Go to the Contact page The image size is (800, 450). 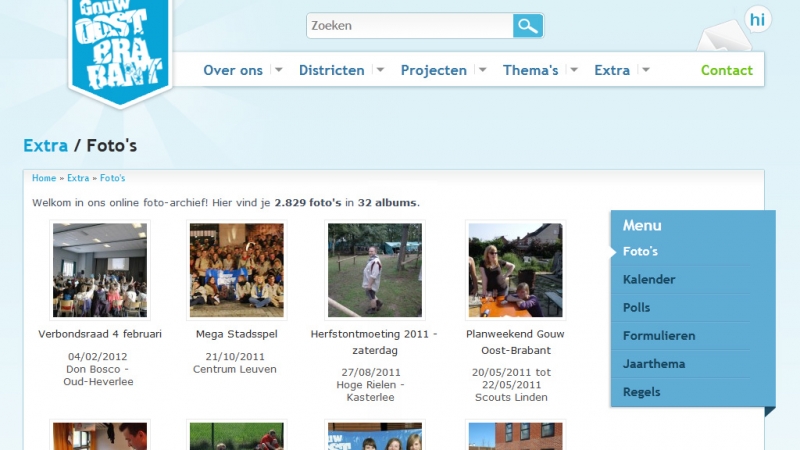[x=727, y=70]
